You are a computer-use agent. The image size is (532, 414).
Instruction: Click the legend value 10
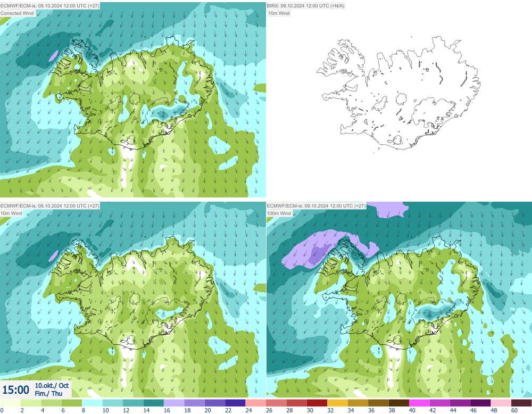(105, 410)
